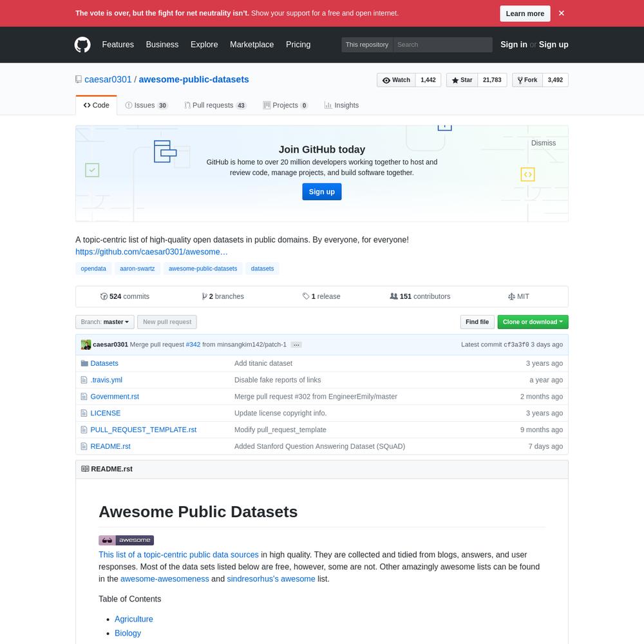The height and width of the screenshot is (644, 644).
Task: Expand the commit message ellipsis
Action: (x=296, y=345)
